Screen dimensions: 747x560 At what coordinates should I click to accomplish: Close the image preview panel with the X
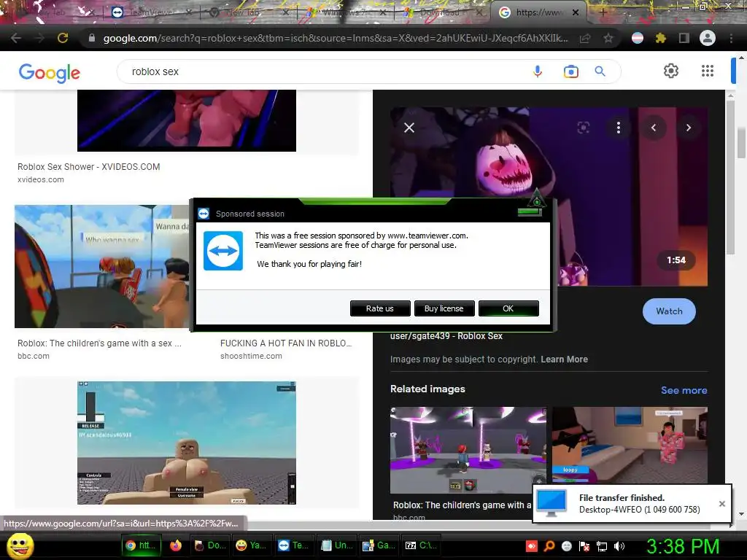pyautogui.click(x=409, y=128)
